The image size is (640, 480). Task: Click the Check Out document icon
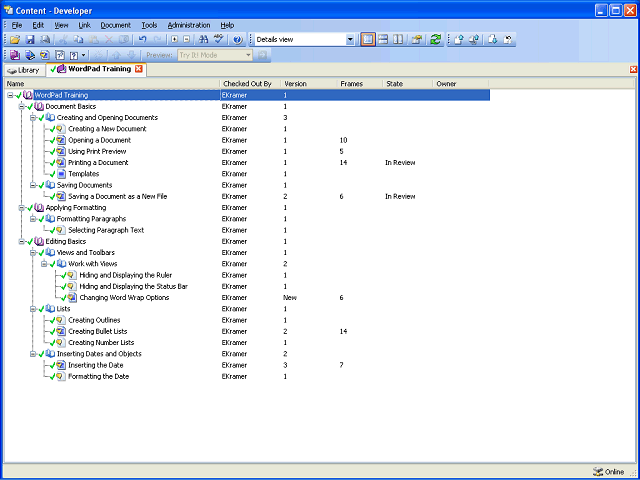coord(493,40)
